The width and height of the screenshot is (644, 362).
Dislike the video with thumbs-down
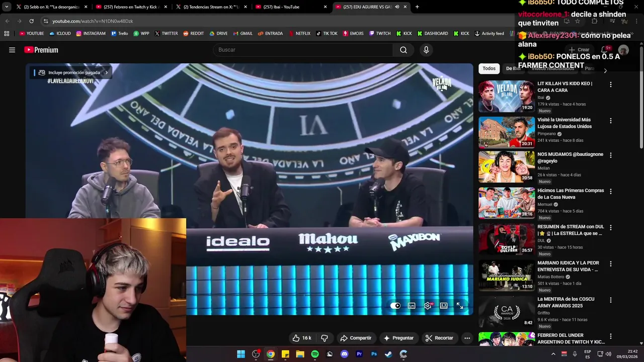coord(325,338)
